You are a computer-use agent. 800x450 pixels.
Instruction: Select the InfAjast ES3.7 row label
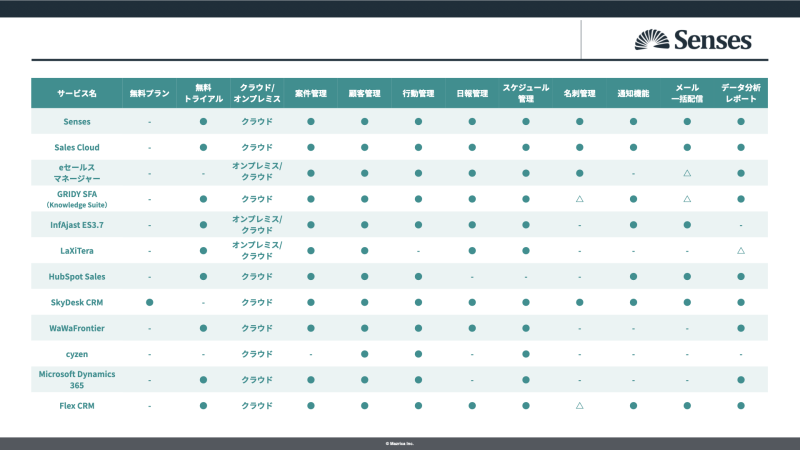click(77, 224)
